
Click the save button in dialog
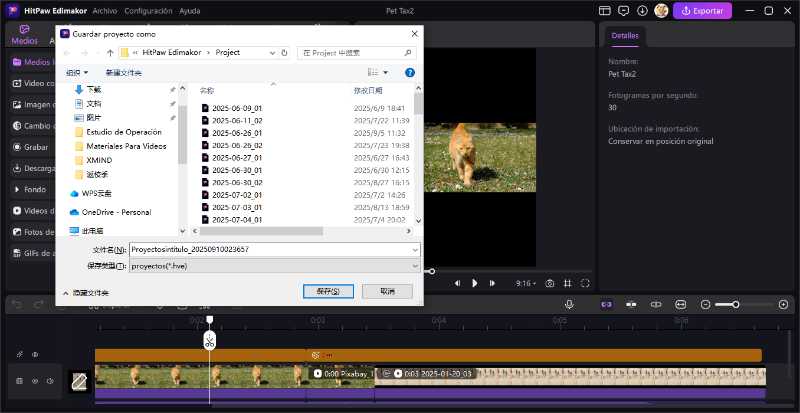click(328, 291)
